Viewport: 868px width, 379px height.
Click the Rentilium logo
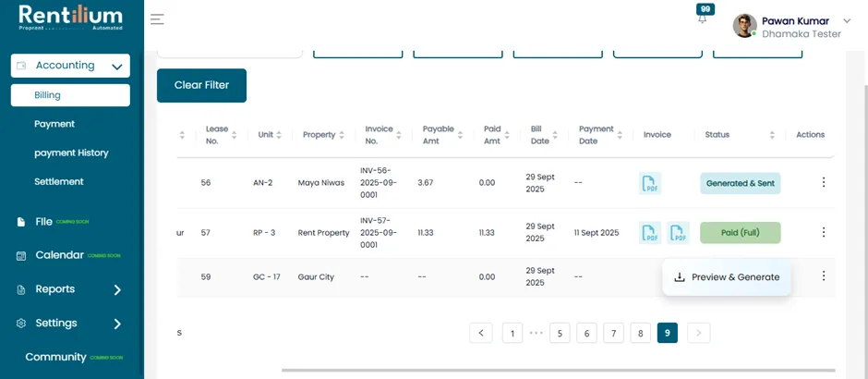point(71,18)
